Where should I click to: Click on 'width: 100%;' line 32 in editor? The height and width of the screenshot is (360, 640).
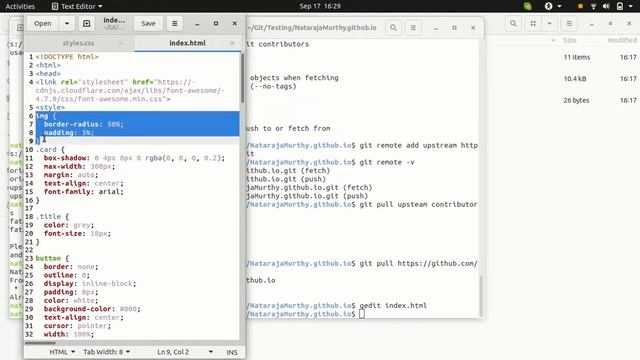[x=69, y=334]
